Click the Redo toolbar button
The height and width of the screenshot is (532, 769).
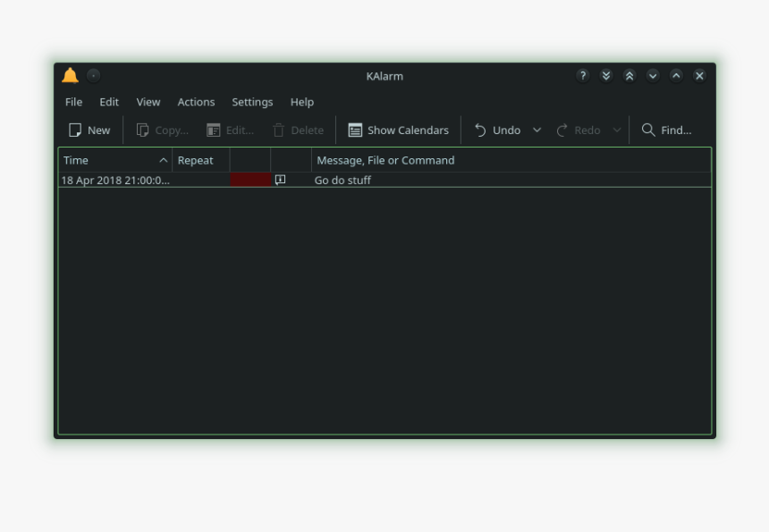coord(579,131)
